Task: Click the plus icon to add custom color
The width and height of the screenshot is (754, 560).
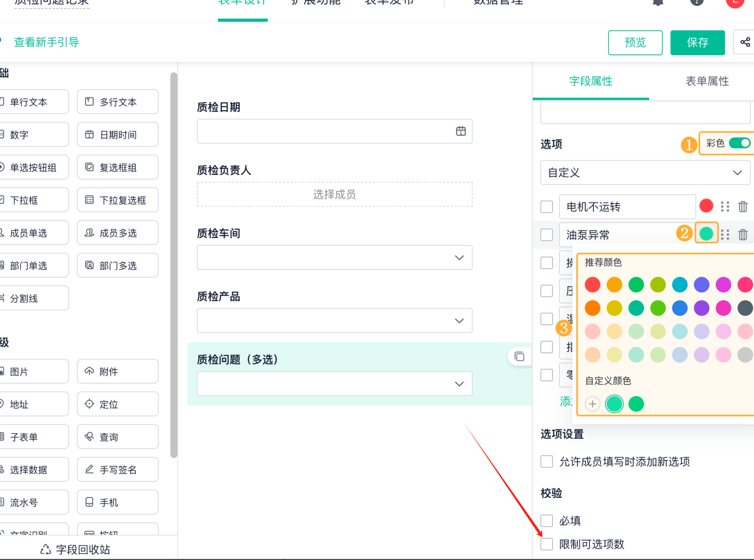Action: (592, 404)
